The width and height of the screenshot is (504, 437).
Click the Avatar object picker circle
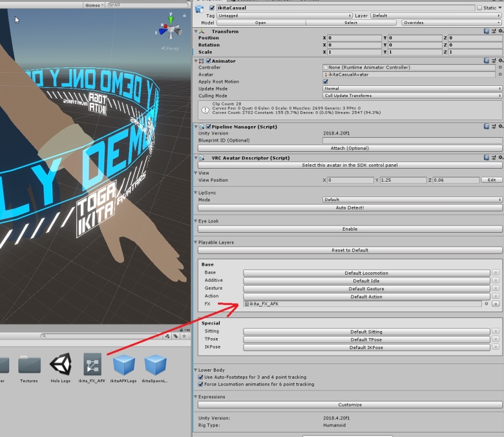500,74
